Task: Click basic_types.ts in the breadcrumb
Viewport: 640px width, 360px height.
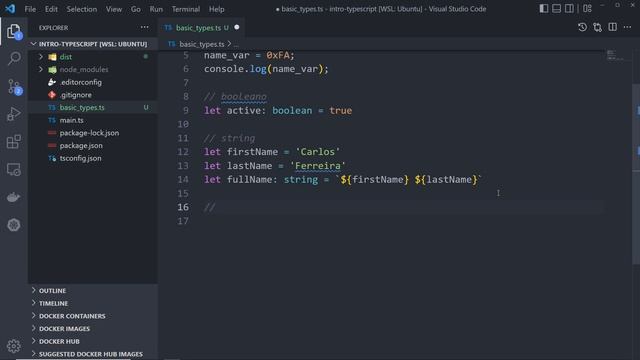Action: pos(202,44)
